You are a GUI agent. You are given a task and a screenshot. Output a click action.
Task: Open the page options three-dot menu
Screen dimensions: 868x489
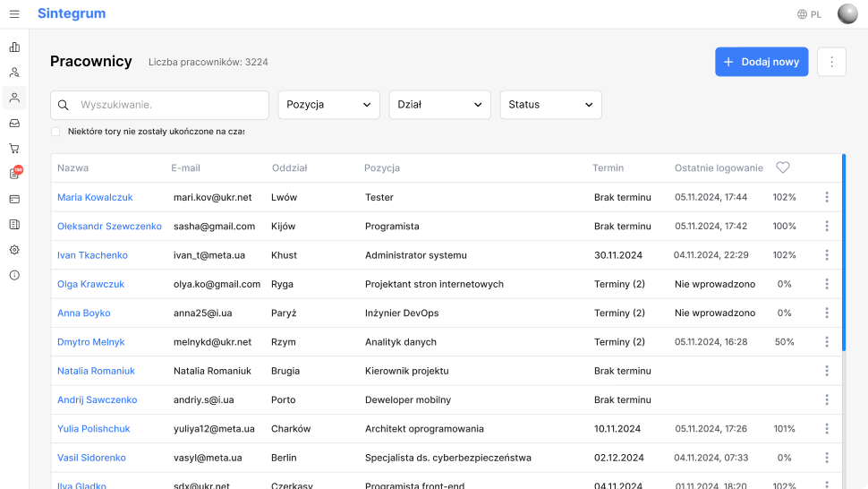[x=831, y=62]
